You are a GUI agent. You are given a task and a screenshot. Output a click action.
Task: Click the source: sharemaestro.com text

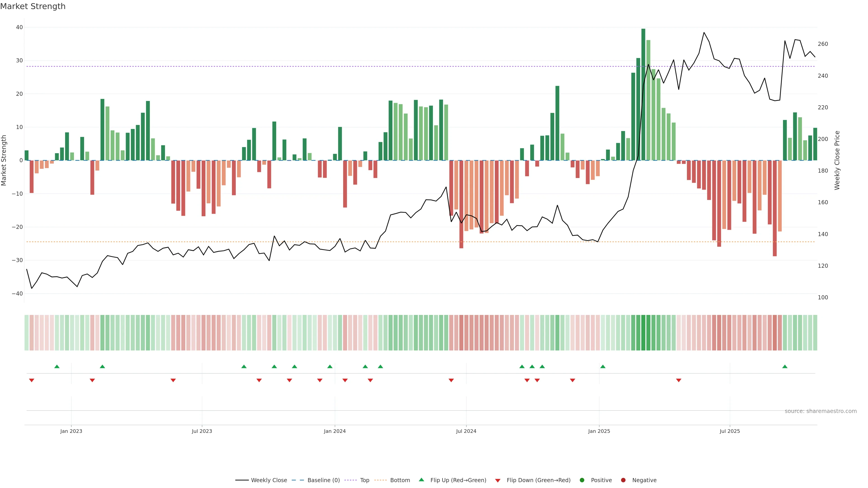821,411
